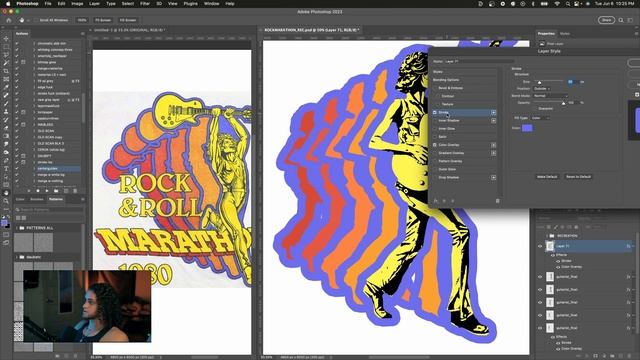
Task: Expand the XEROX (white bg) action
Action: click(34, 150)
